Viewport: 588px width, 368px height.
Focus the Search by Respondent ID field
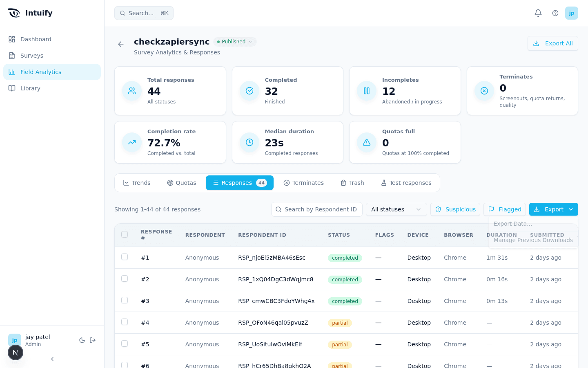coord(317,209)
